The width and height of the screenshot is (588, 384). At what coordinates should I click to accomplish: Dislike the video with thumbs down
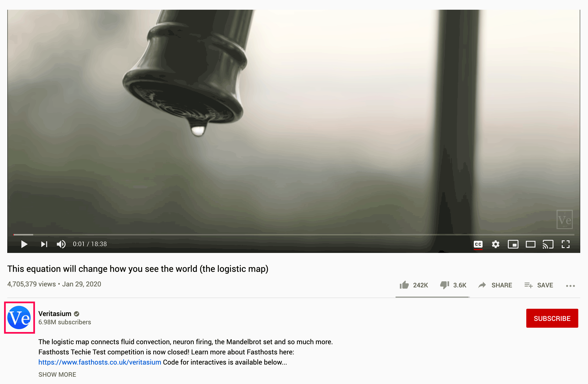click(x=453, y=285)
